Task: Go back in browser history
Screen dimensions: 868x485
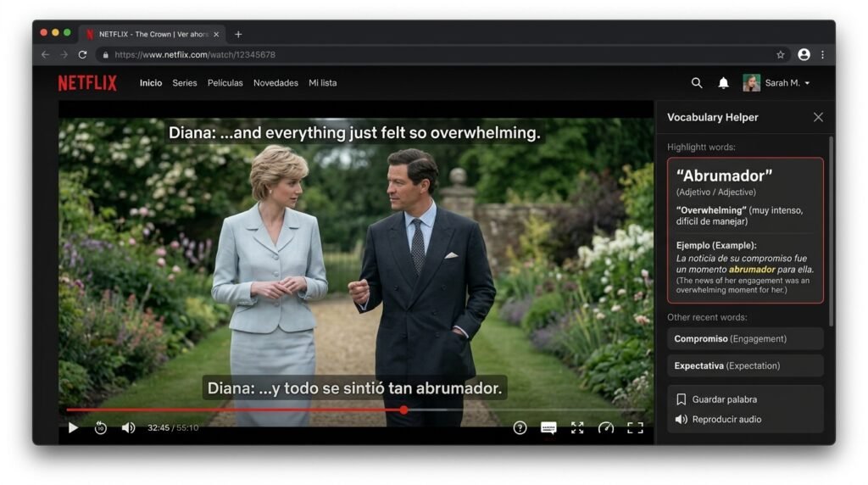Action: click(x=46, y=55)
